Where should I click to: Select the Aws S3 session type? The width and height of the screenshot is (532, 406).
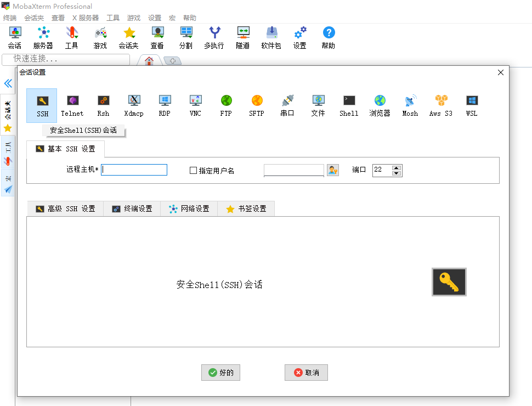point(441,105)
